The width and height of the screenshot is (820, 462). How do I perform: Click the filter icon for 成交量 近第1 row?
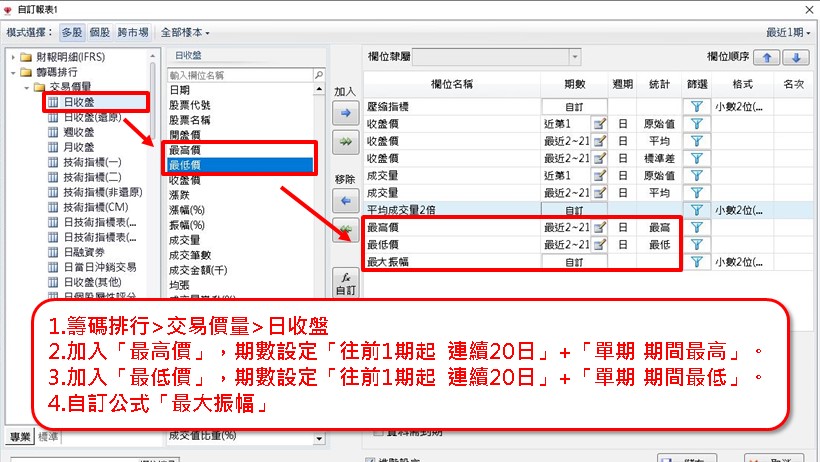click(697, 176)
